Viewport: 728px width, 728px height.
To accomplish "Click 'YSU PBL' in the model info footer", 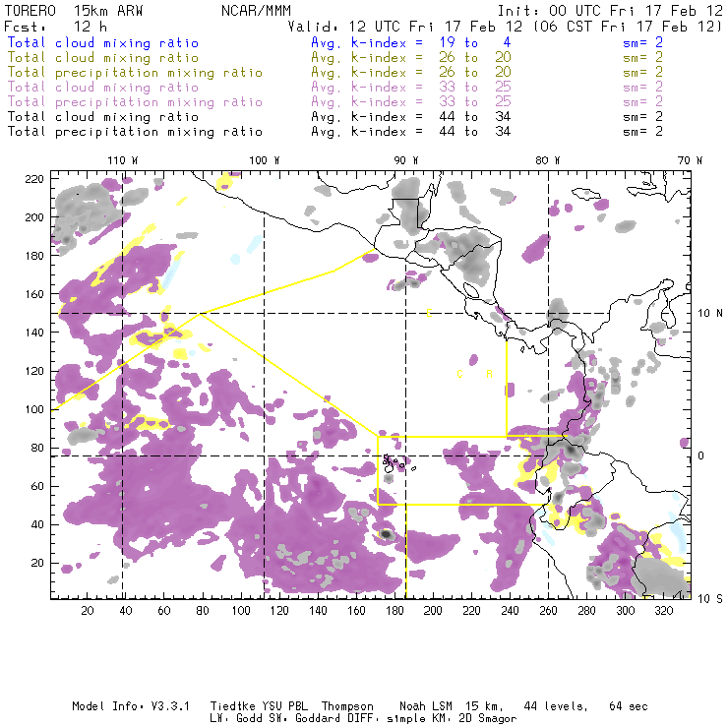I will tap(283, 706).
